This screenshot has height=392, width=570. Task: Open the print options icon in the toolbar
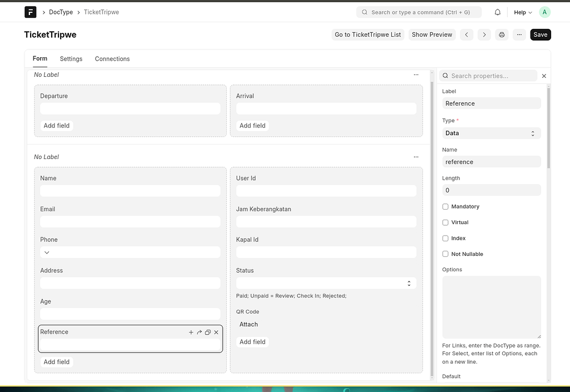click(502, 34)
